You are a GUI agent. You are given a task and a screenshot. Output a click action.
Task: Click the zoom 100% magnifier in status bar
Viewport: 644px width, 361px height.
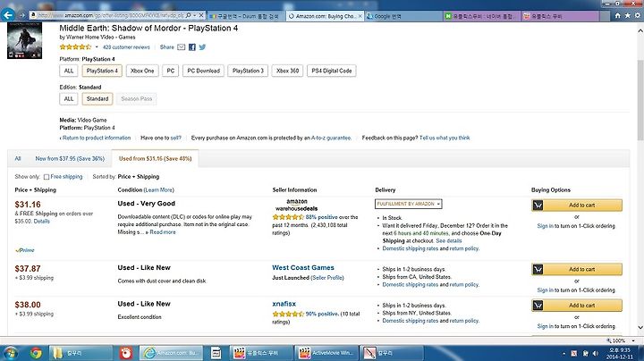[609, 340]
